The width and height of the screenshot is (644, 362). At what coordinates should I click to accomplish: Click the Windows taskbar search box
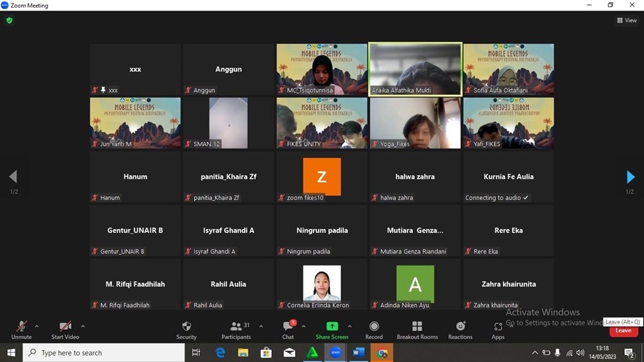tap(105, 353)
